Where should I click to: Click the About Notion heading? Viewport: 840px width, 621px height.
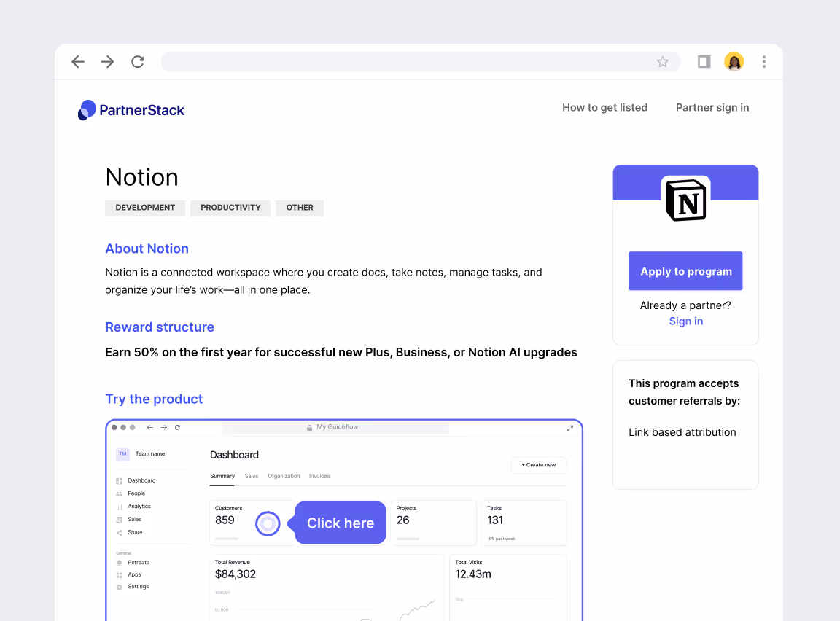pos(147,249)
